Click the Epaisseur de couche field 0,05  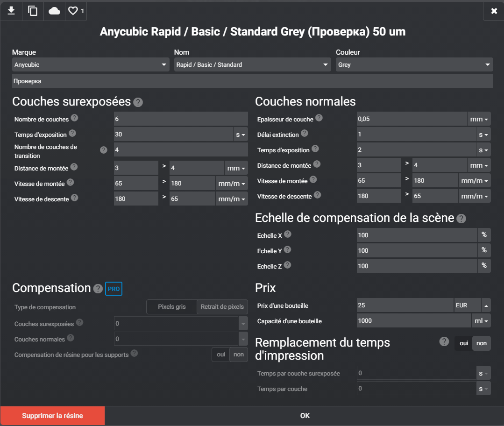tap(412, 119)
